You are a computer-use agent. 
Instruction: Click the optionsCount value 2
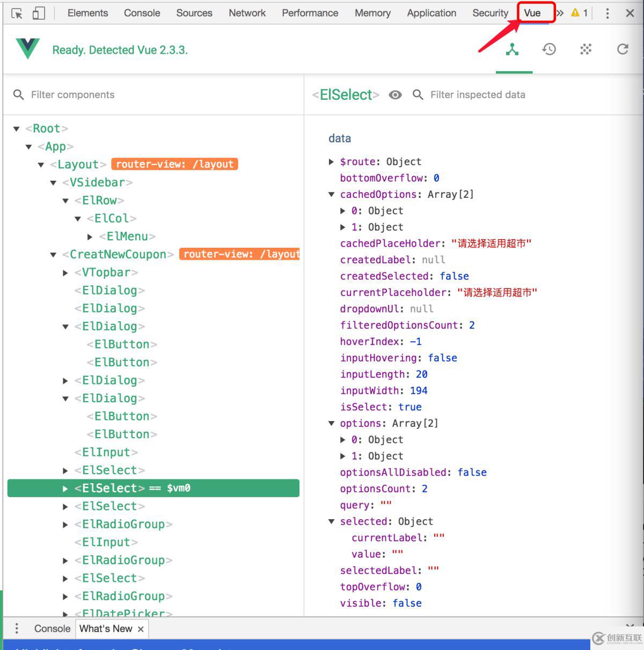(425, 489)
